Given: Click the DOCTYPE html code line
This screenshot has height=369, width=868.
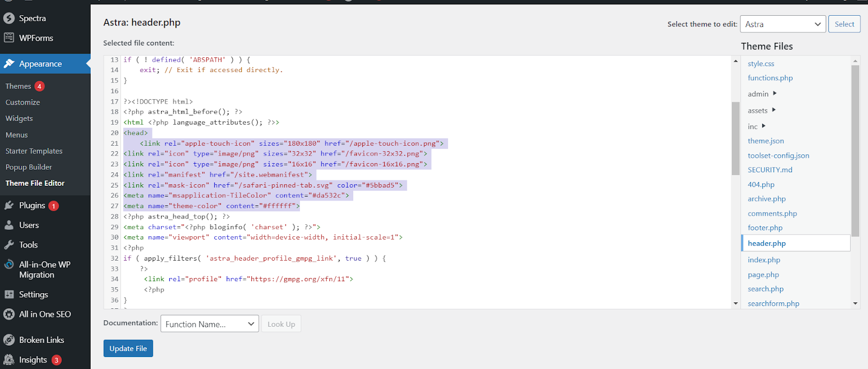Looking at the screenshot, I should tap(158, 101).
